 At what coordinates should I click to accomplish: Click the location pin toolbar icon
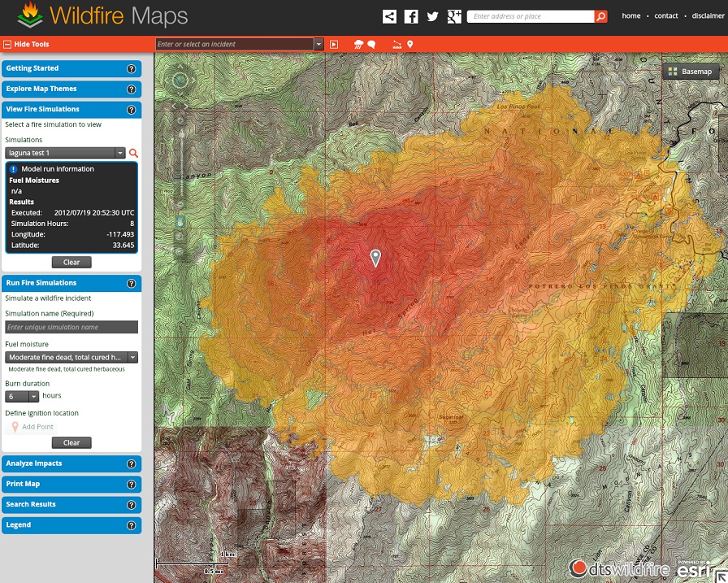point(409,44)
